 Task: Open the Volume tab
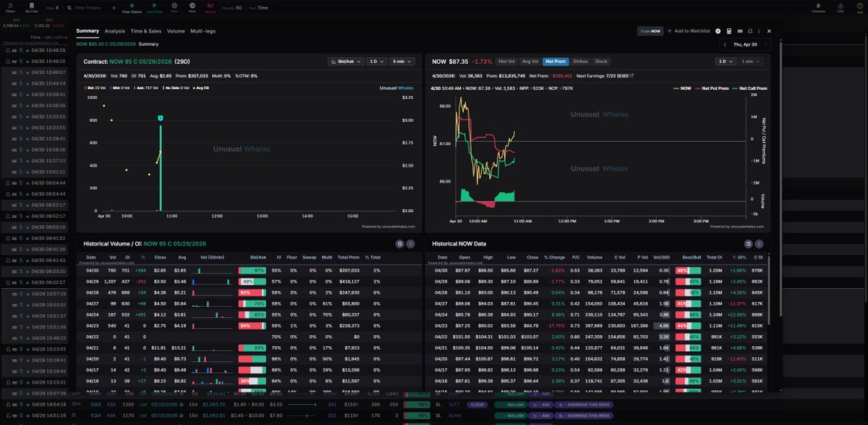[176, 31]
